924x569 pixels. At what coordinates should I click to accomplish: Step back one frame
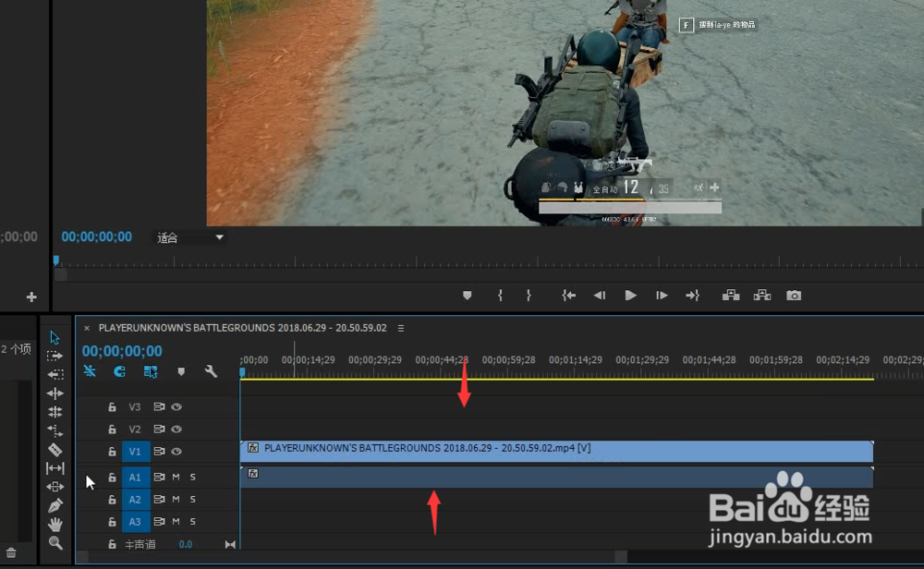pos(600,296)
